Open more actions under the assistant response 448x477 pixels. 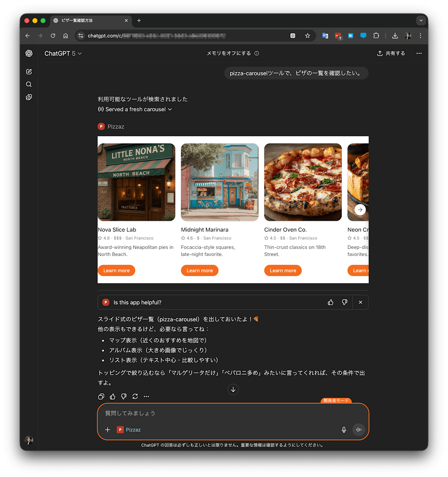[146, 397]
